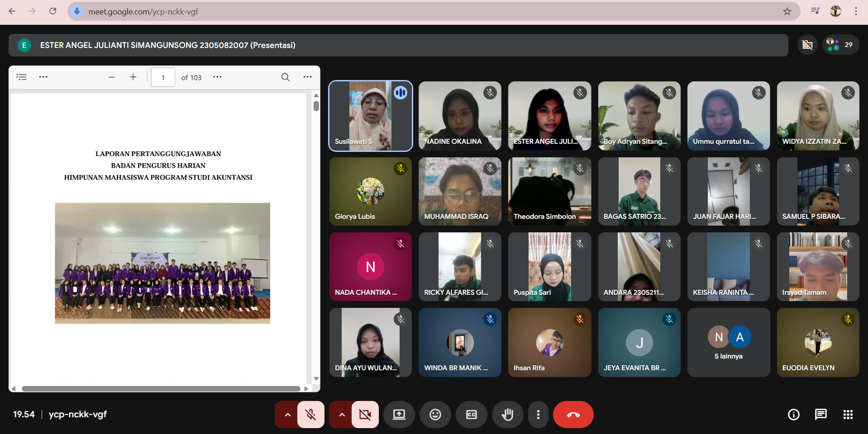Open the participants list showing 29
This screenshot has height=434, width=868.
[840, 45]
